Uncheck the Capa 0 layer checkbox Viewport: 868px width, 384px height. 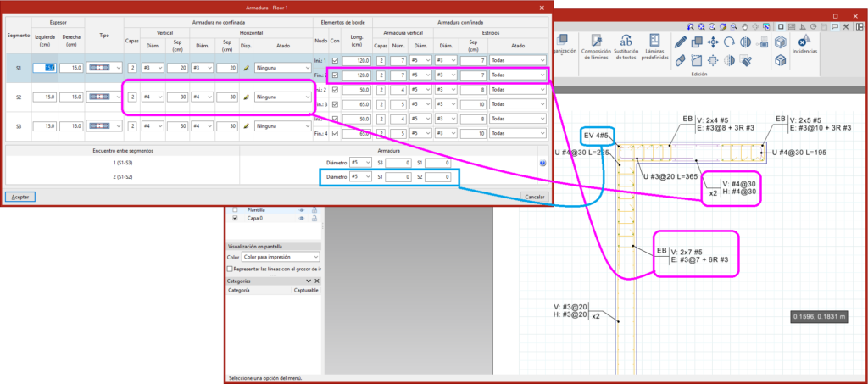tap(236, 219)
